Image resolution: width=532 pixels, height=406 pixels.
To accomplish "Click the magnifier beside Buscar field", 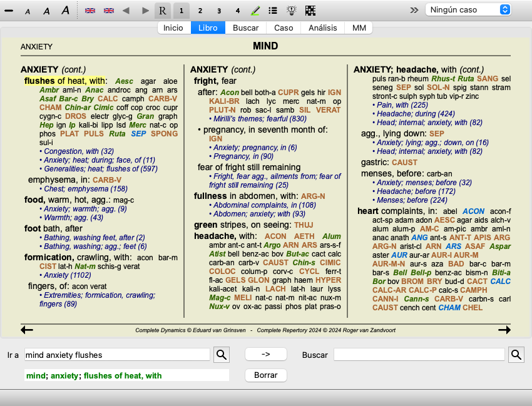I will 516,355.
